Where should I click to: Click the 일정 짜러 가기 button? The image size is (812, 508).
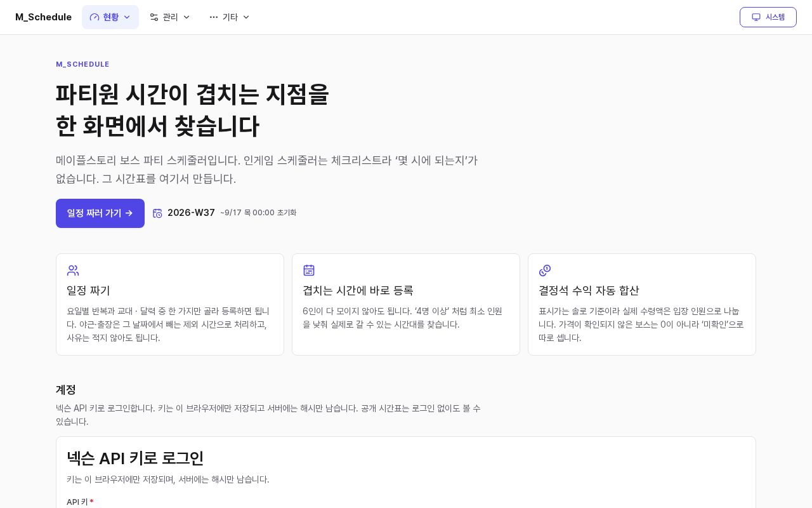[100, 213]
